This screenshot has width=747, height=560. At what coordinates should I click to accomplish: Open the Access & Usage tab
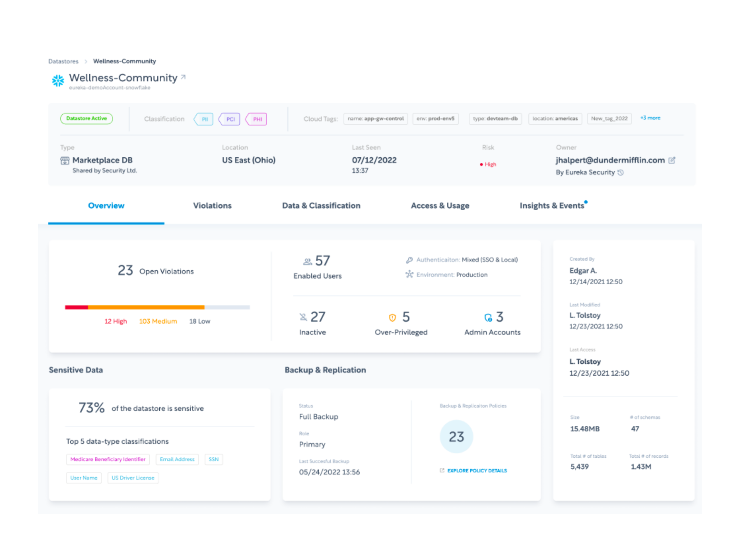click(440, 206)
